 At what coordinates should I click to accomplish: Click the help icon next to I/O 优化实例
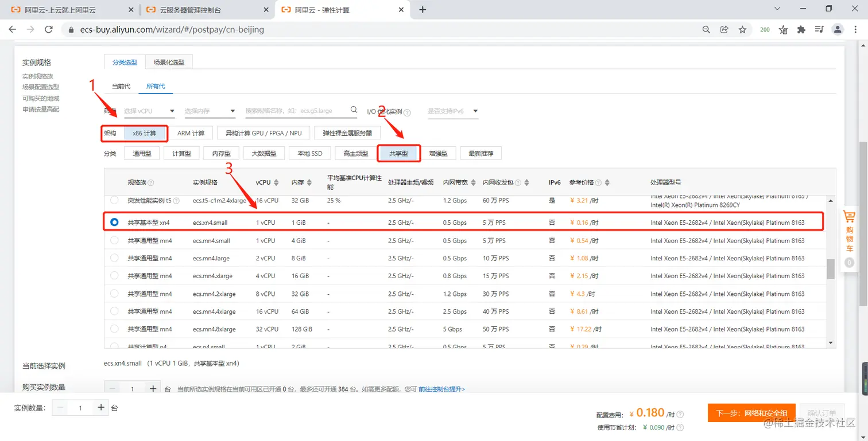[407, 112]
